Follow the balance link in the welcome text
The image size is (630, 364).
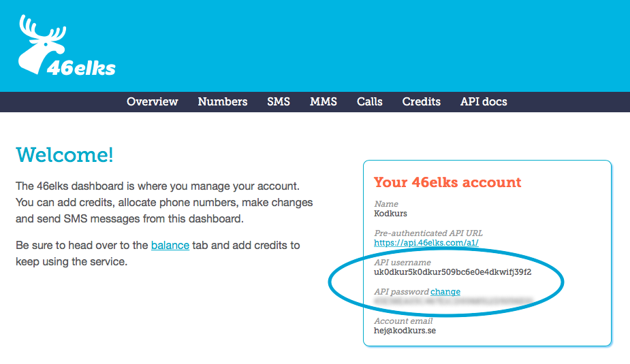(x=170, y=245)
